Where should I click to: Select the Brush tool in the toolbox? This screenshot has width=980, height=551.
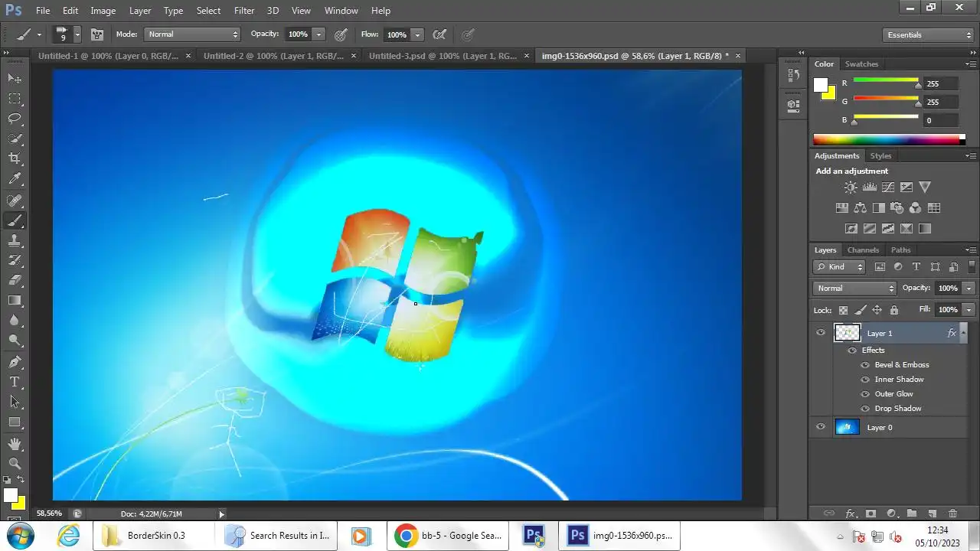pos(15,220)
